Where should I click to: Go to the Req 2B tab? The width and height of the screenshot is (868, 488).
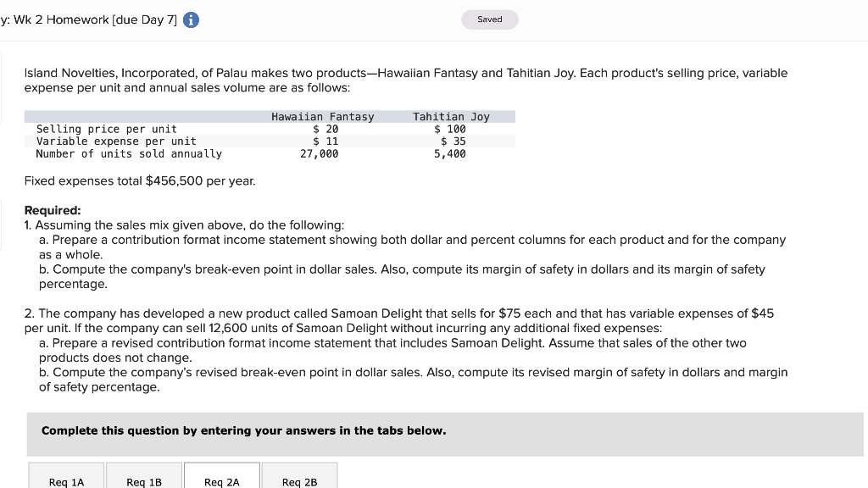tap(300, 480)
